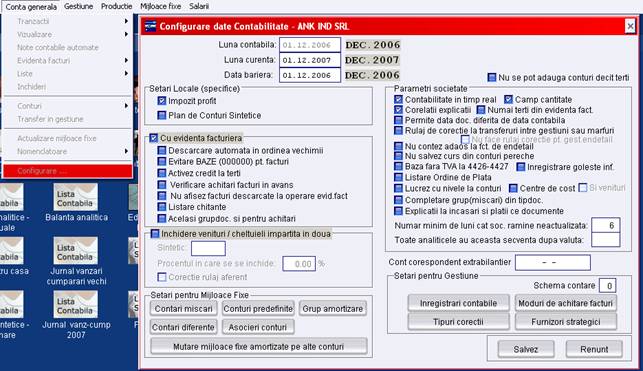Open Inregistrari contabile button

click(458, 303)
